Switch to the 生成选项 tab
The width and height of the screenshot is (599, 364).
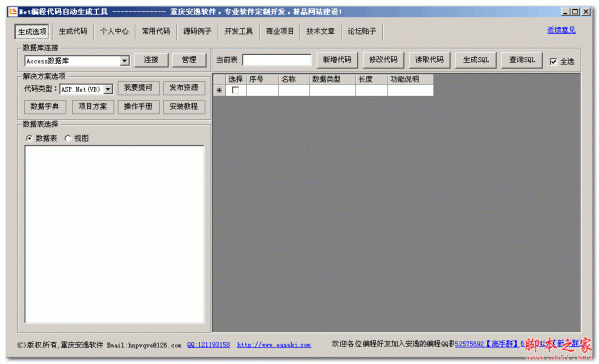32,31
